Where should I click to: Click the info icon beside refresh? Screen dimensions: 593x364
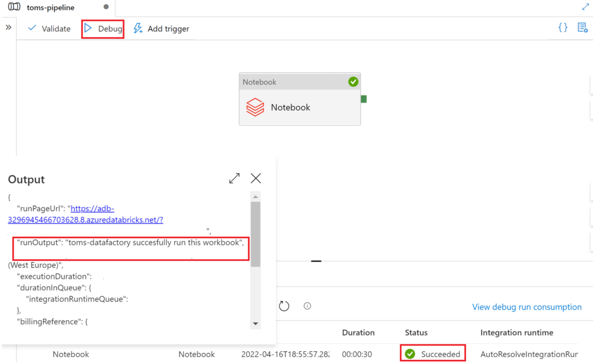pos(308,306)
